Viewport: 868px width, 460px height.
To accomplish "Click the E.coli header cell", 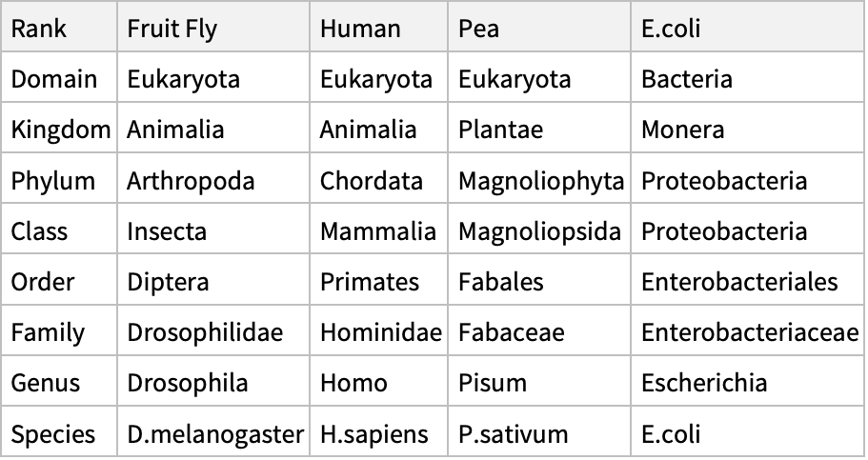I will coord(747,27).
